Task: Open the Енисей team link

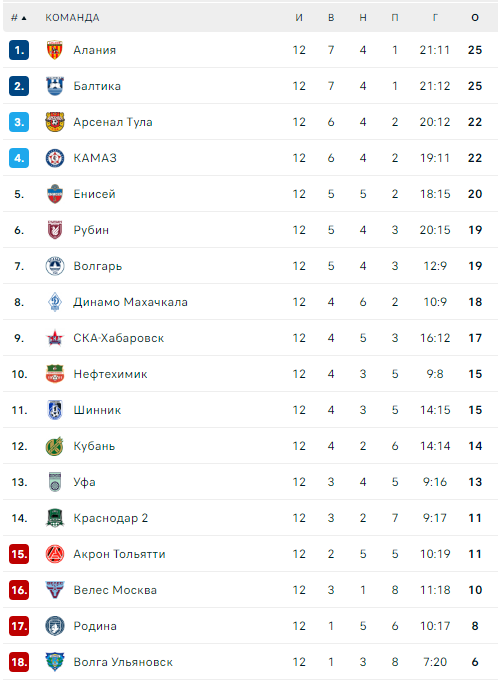Action: 95,194
